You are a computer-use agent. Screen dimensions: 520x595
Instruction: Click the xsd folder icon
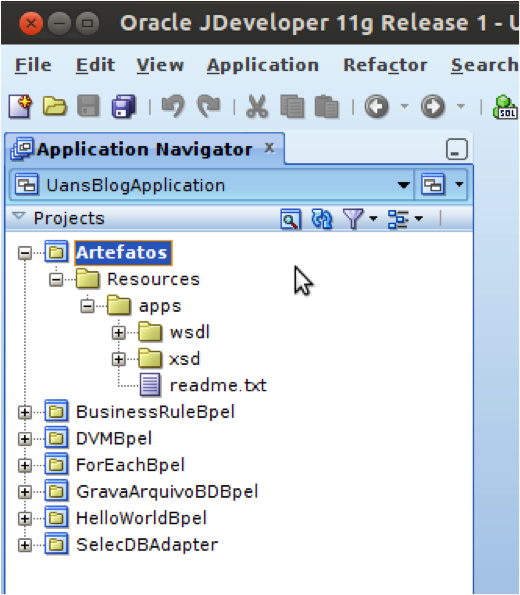(150, 358)
